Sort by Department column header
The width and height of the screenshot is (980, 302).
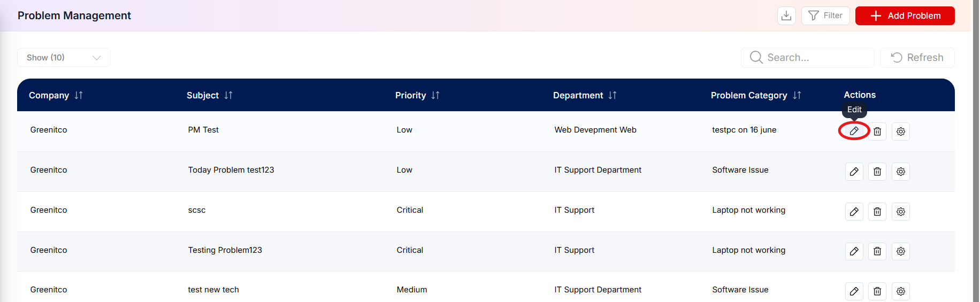tap(612, 95)
